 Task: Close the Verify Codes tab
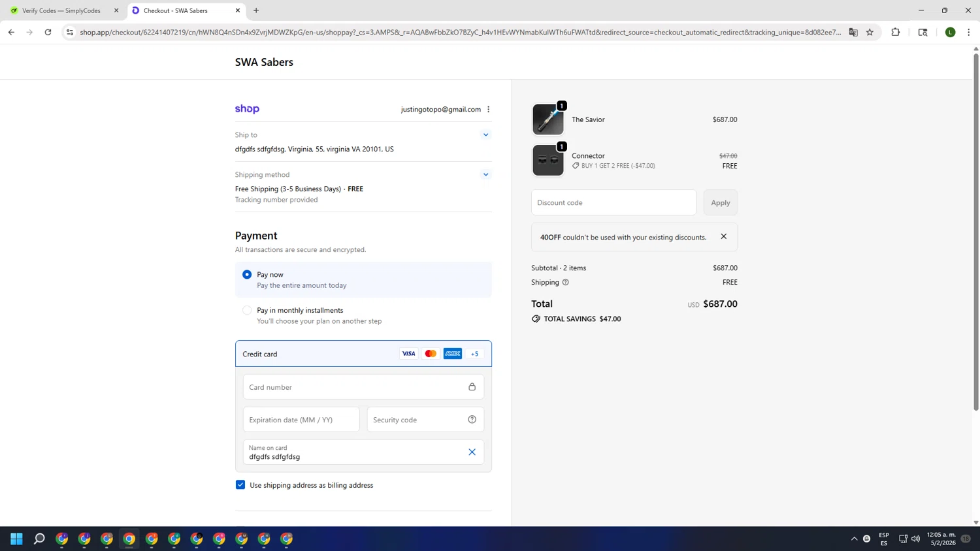[116, 10]
